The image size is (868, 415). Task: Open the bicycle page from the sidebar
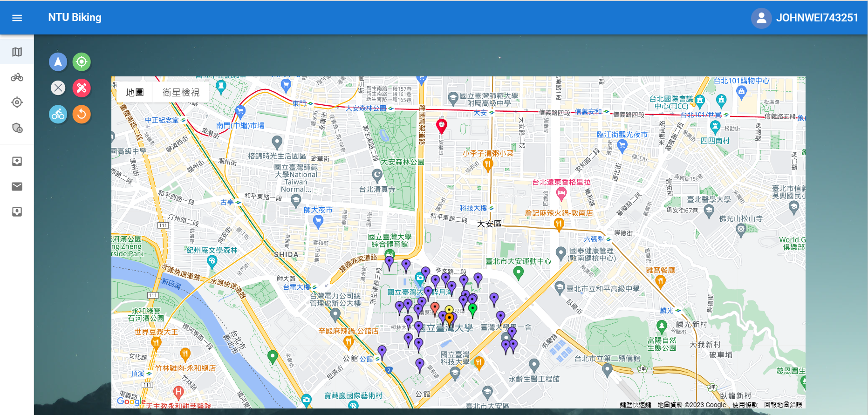point(17,77)
